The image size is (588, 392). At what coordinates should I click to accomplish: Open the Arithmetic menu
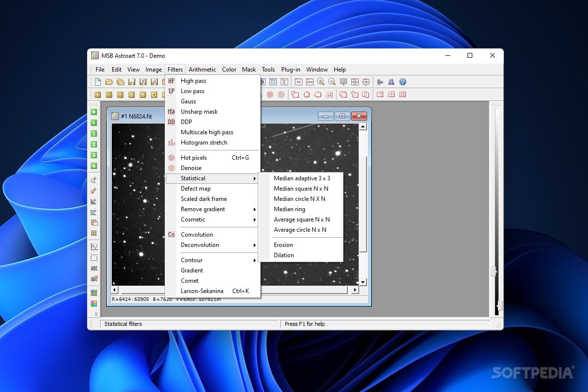(x=202, y=70)
